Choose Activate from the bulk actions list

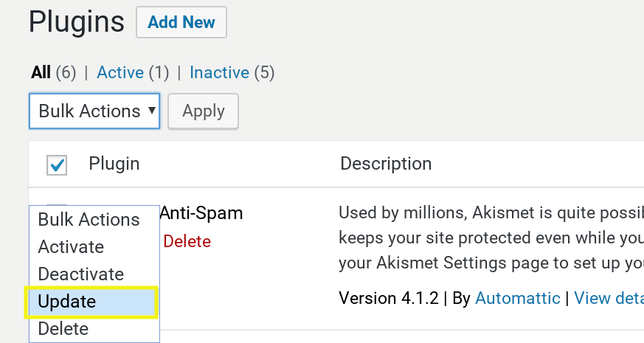(71, 247)
